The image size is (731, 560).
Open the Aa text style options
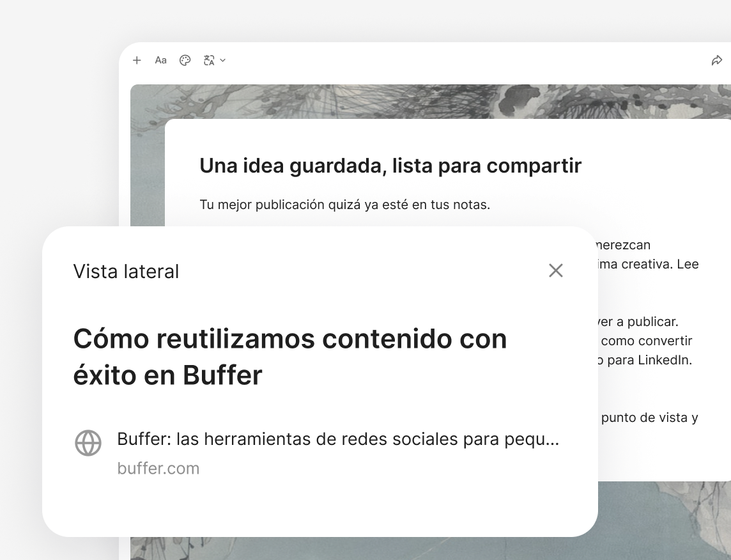pyautogui.click(x=161, y=60)
